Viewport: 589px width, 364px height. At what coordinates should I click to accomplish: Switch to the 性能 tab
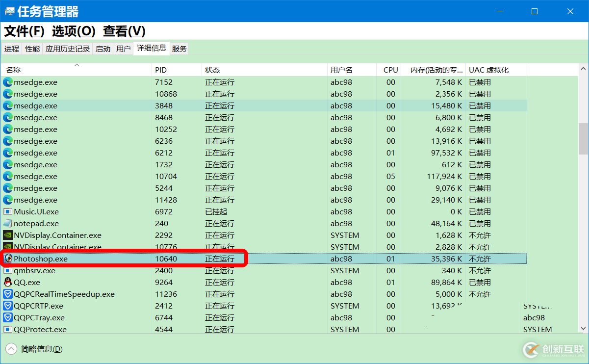32,49
